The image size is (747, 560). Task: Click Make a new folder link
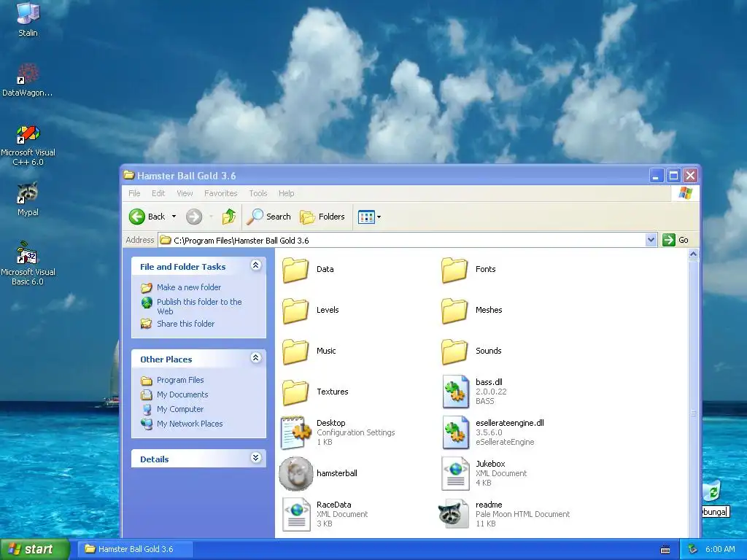[189, 287]
